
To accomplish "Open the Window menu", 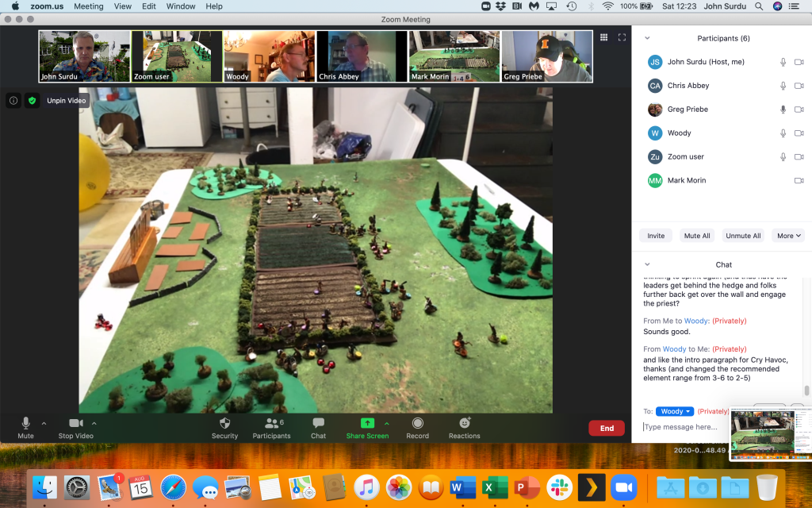I will 181,6.
